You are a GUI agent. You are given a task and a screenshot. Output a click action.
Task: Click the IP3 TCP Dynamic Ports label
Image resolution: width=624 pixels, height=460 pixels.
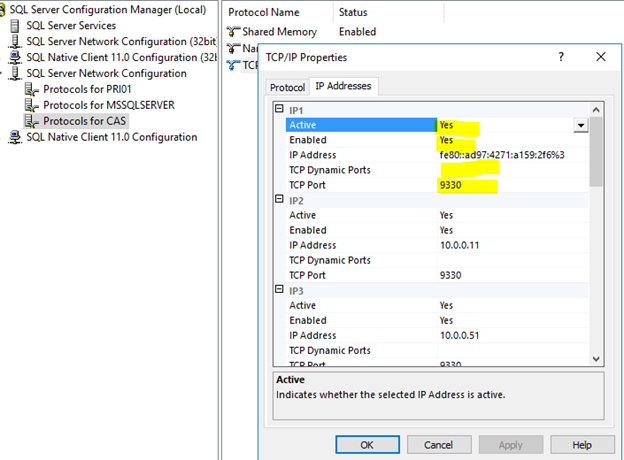330,351
